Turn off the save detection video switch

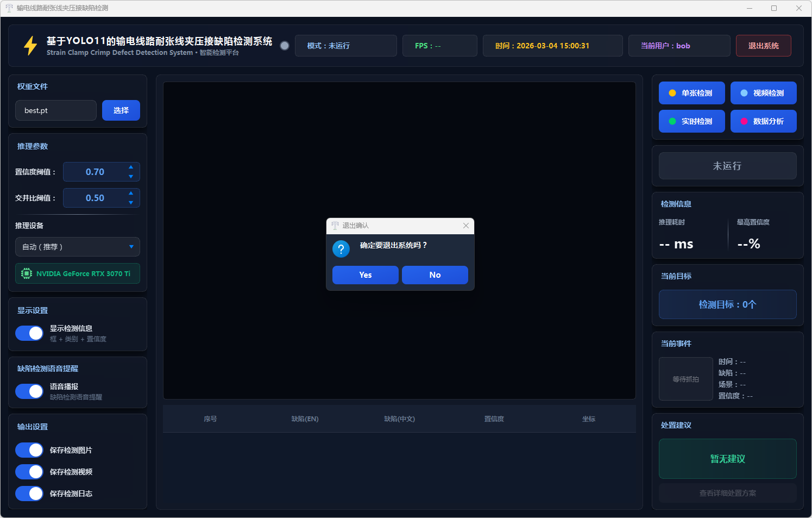(29, 472)
